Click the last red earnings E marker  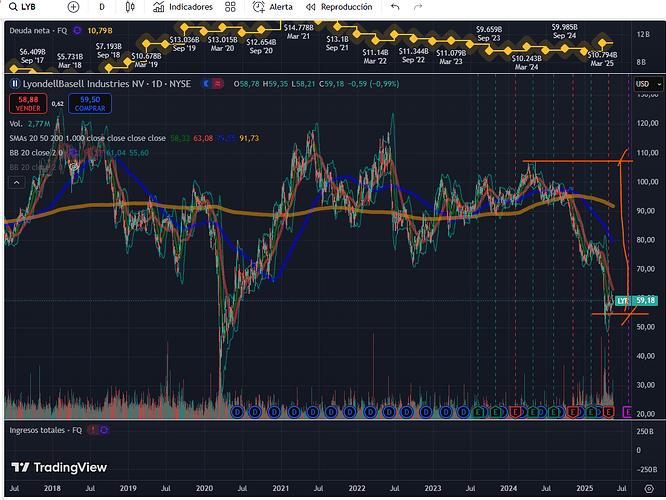608,411
